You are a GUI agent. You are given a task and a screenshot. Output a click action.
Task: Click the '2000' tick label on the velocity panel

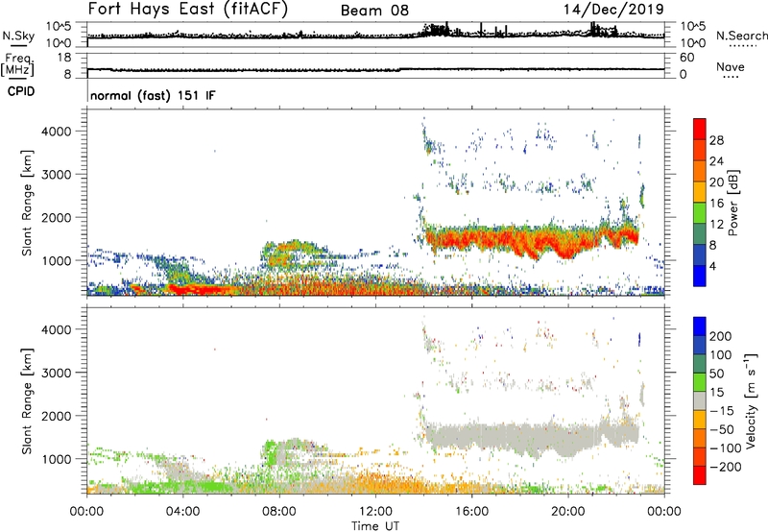pyautogui.click(x=57, y=416)
